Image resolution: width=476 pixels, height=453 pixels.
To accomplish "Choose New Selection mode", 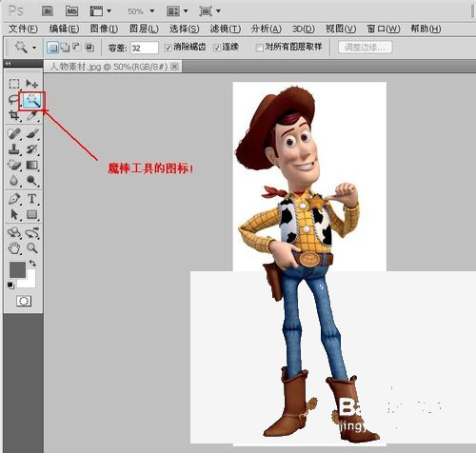I will pos(52,48).
